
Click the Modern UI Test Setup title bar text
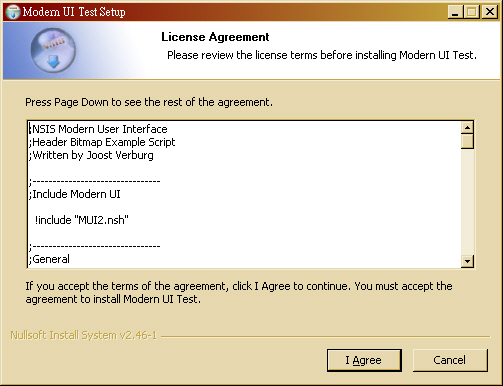click(74, 12)
